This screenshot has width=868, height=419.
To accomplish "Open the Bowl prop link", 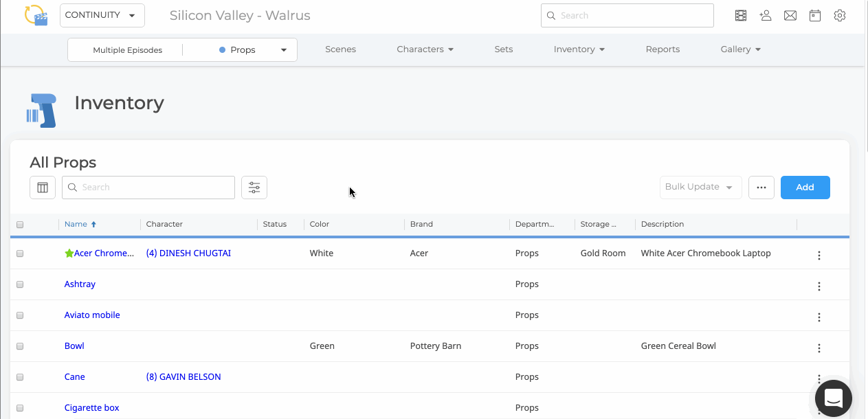I will [74, 346].
